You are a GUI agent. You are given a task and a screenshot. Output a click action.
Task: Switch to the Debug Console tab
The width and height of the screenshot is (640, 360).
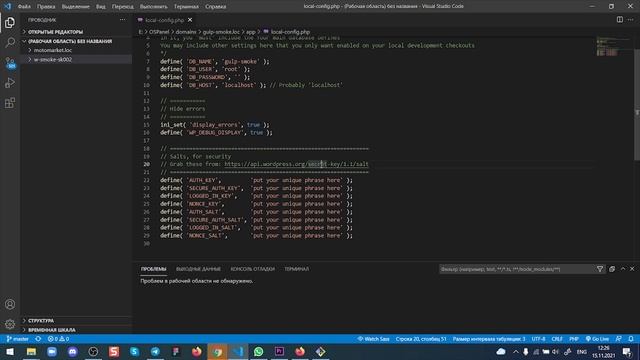253,269
